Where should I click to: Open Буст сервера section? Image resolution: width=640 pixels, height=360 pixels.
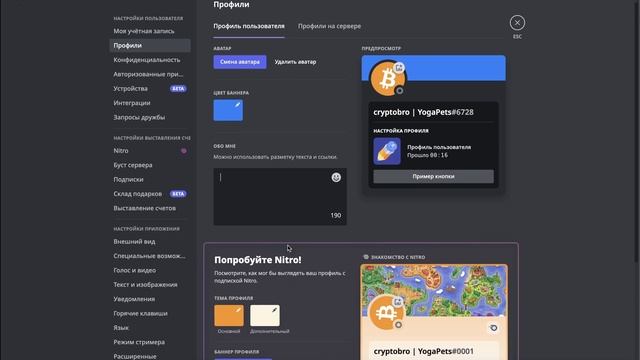(150, 165)
